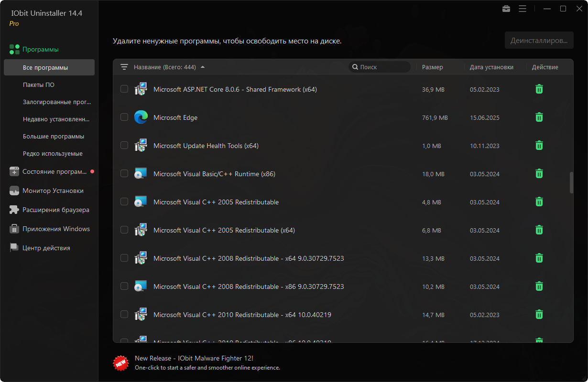Image resolution: width=588 pixels, height=382 pixels.
Task: Click the Visual Basic/C++ Runtime program icon
Action: (x=141, y=173)
